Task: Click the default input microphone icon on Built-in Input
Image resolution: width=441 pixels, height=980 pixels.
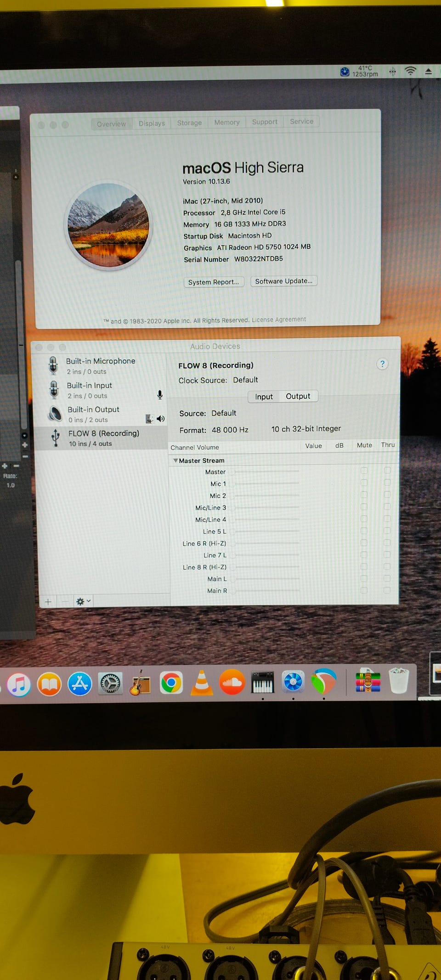Action: point(159,395)
